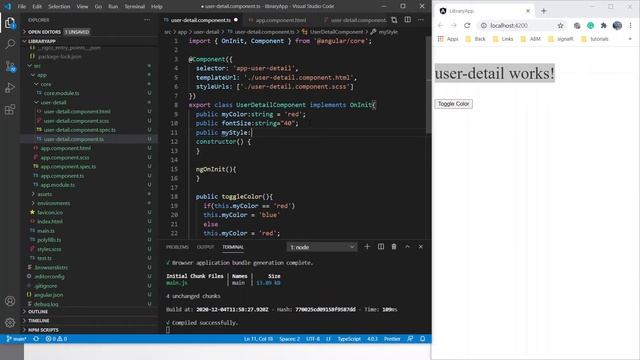This screenshot has height=360, width=640.
Task: Switch to the Output panel tab
Action: [x=205, y=247]
